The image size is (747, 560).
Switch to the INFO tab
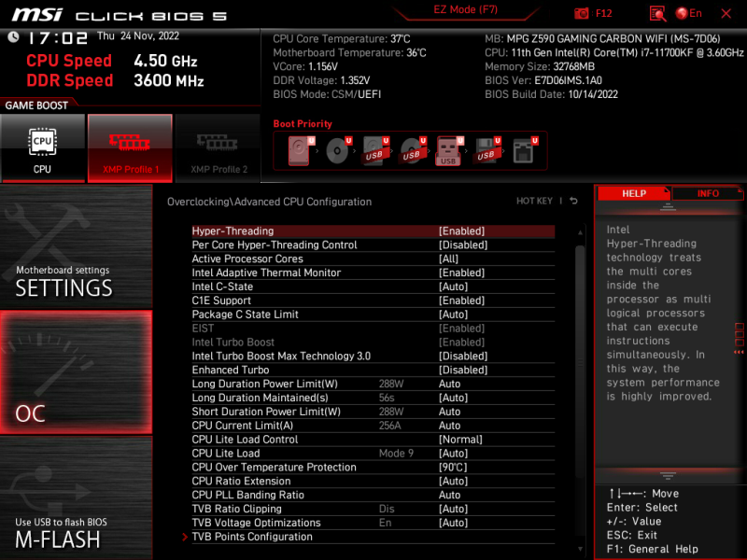(x=708, y=193)
